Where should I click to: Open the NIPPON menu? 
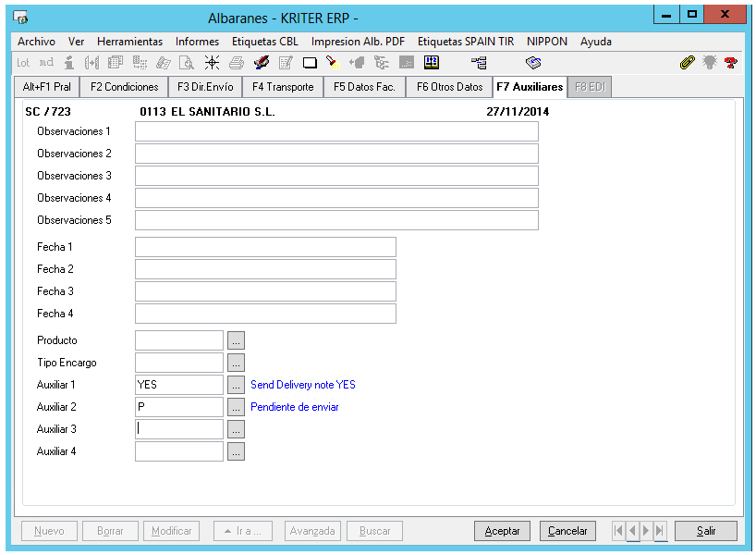pyautogui.click(x=547, y=42)
